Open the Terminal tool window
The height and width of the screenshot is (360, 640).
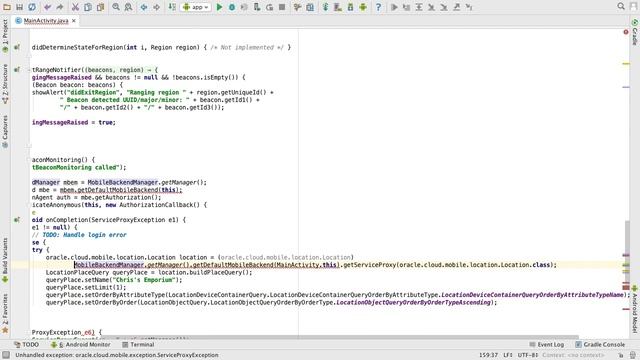pyautogui.click(x=138, y=344)
